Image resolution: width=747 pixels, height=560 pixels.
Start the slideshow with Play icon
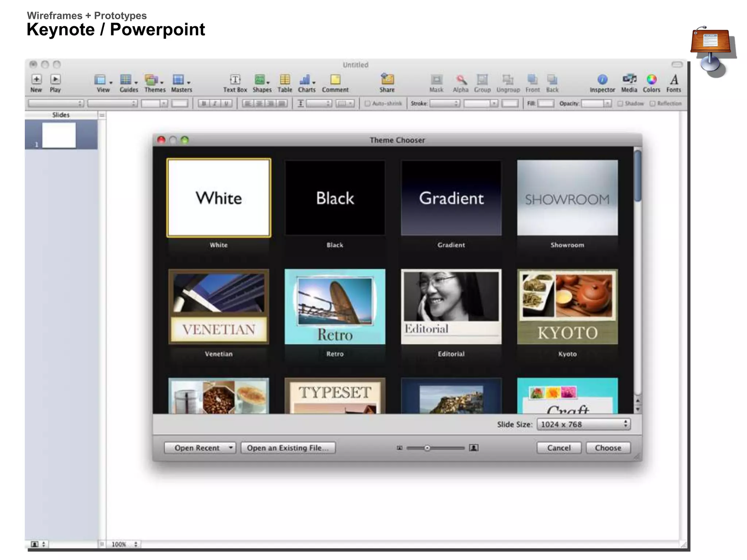pyautogui.click(x=55, y=79)
